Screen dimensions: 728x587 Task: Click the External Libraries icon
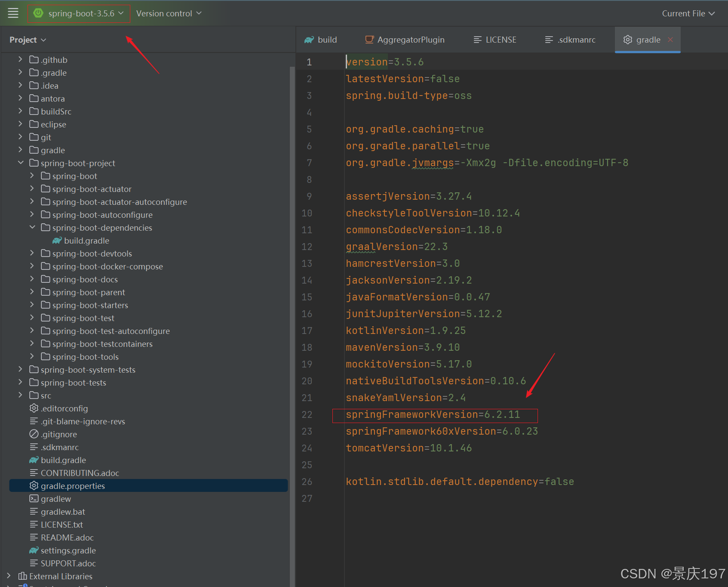click(24, 576)
